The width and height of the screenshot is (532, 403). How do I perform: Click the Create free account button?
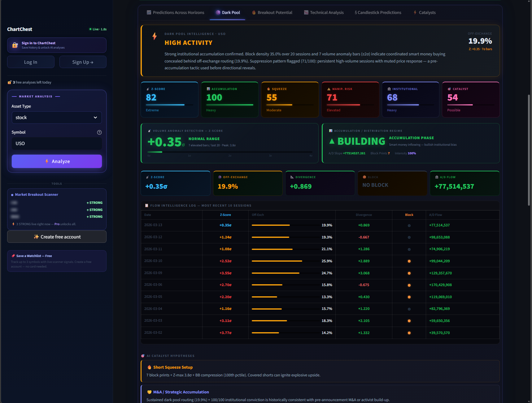(x=56, y=237)
